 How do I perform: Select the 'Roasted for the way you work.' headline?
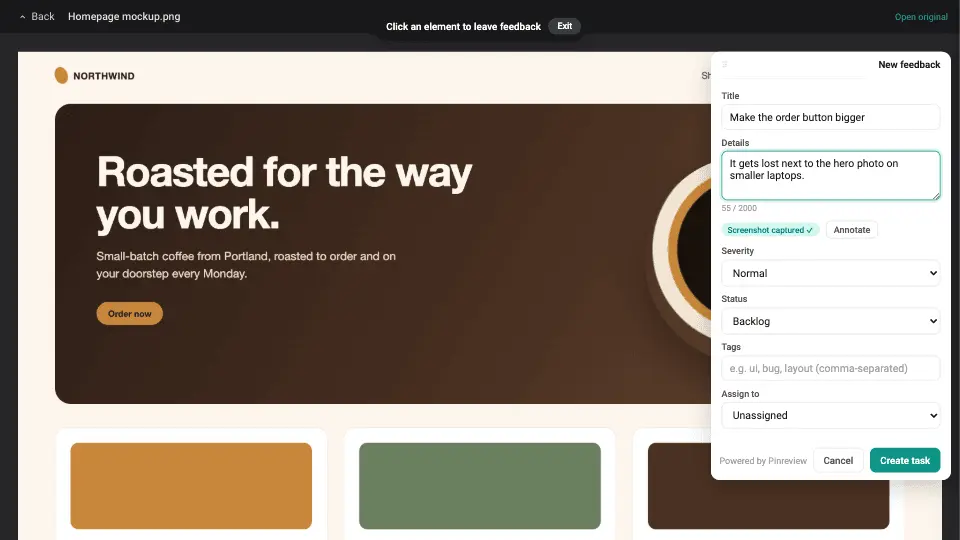point(284,193)
